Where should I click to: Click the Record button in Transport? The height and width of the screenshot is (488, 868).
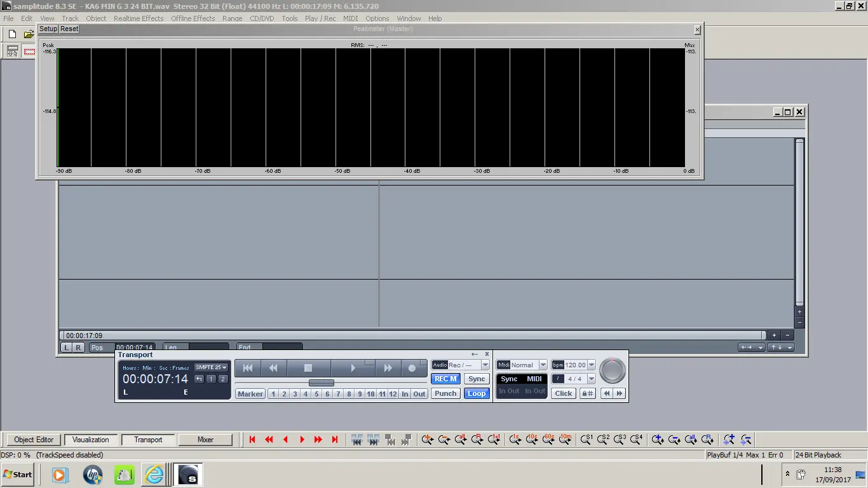(412, 368)
